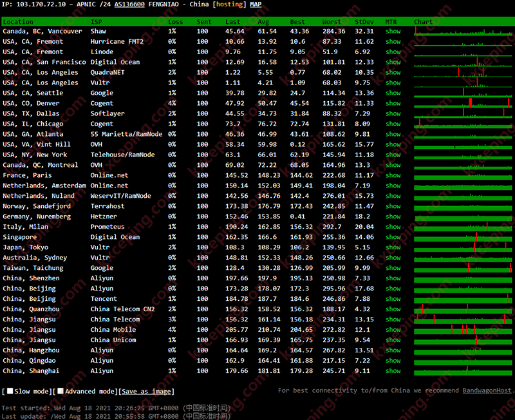Show MTR for Sydney Vultr row
This screenshot has width=515, height=420.
point(393,258)
